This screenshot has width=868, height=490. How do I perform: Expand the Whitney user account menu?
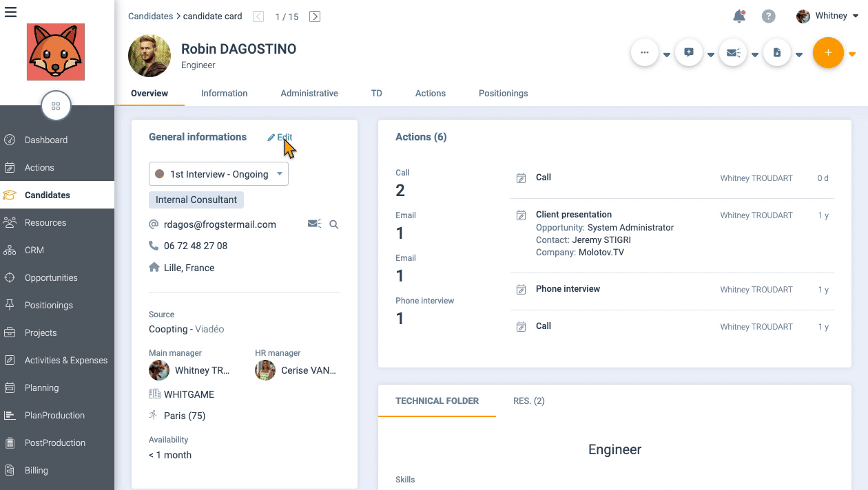(828, 16)
